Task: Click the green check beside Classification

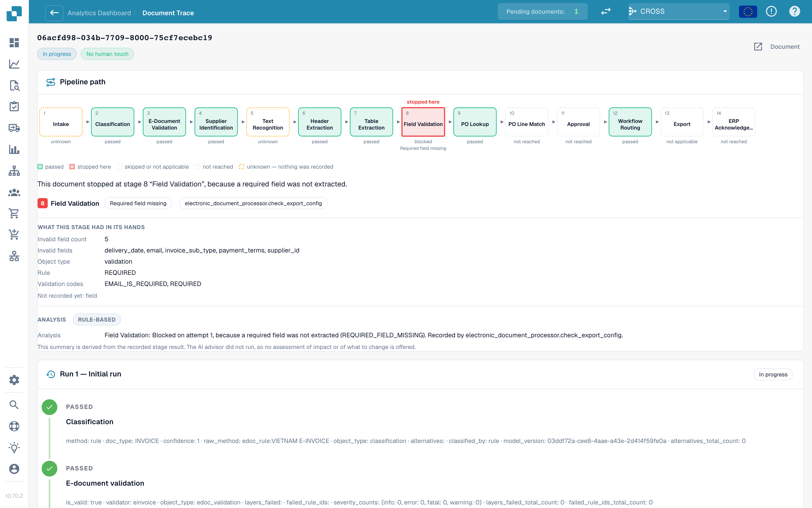Action: [49, 407]
